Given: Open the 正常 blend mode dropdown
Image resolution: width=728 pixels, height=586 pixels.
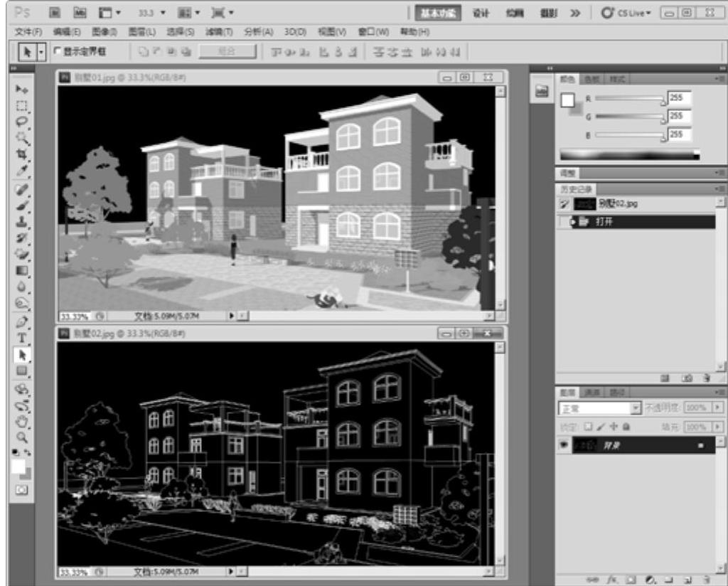Looking at the screenshot, I should 600,408.
